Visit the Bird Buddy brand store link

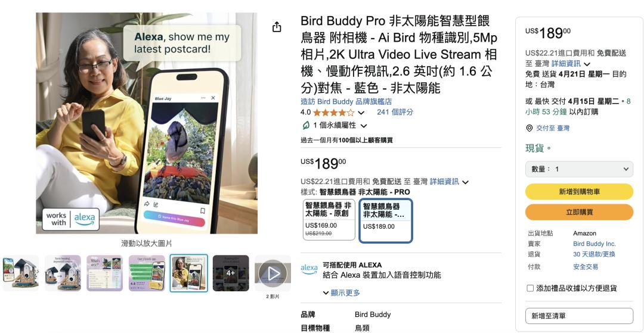click(346, 101)
